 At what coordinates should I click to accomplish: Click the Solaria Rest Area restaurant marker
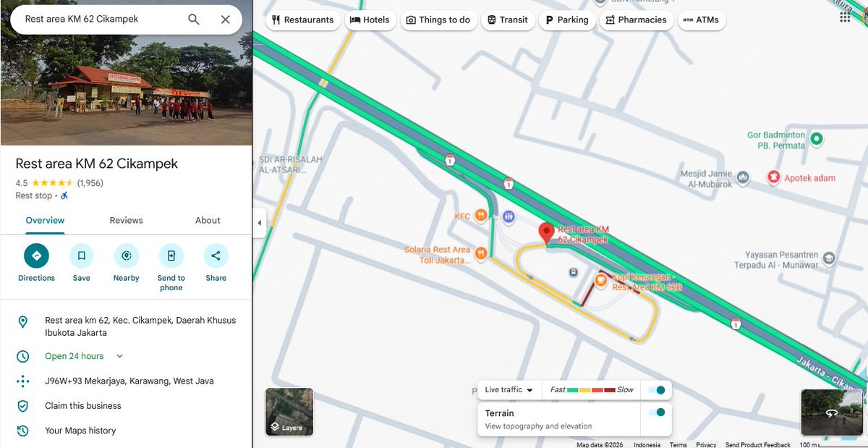click(x=481, y=253)
